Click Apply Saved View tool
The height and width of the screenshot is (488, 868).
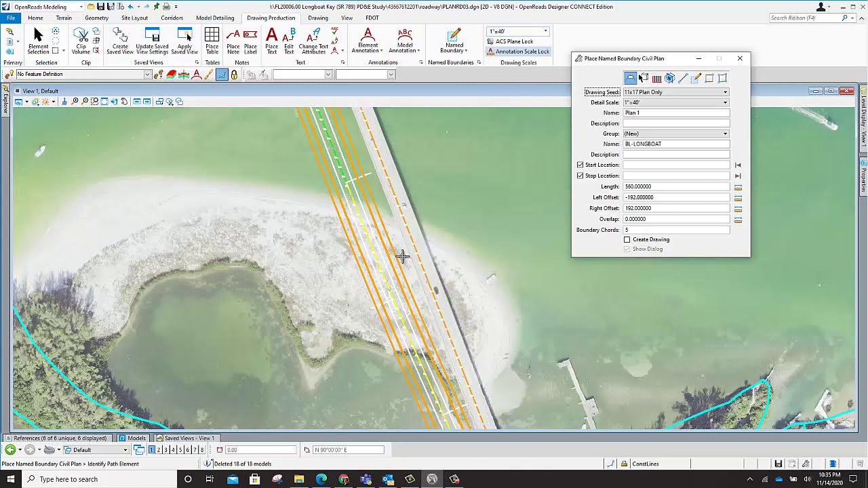point(184,41)
